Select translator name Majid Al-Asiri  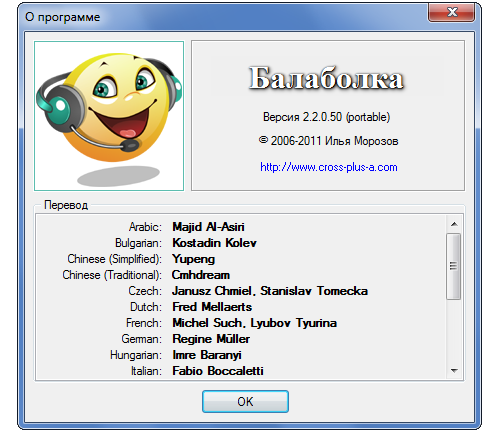(x=208, y=227)
